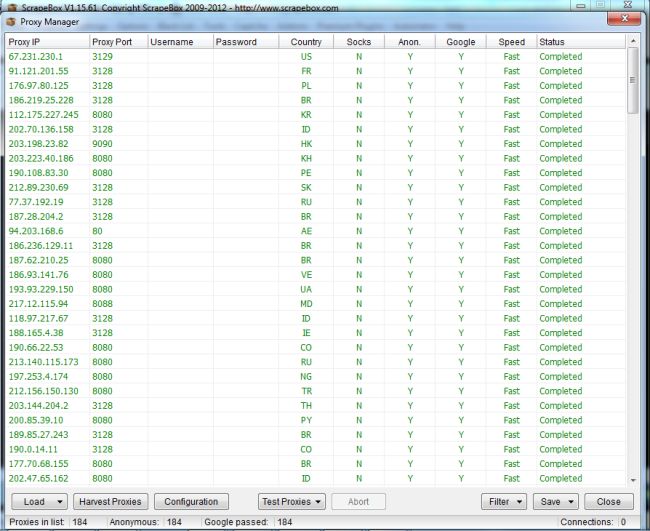Select proxy row 176.97.80.125
650x531 pixels.
tap(315, 85)
